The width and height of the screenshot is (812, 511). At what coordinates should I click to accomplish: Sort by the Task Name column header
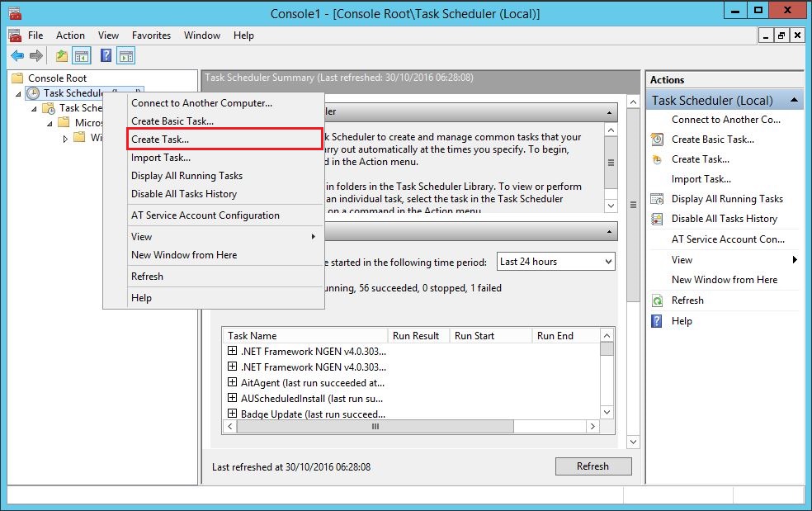tap(305, 336)
